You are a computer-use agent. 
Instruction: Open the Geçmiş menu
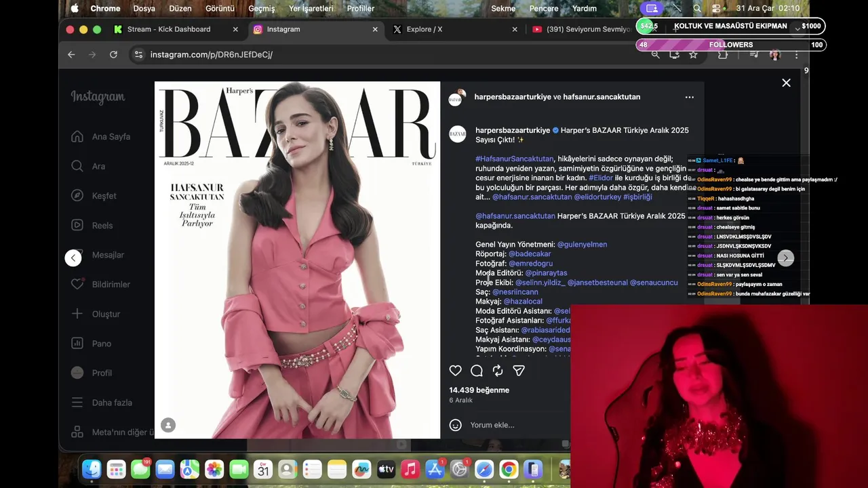262,8
